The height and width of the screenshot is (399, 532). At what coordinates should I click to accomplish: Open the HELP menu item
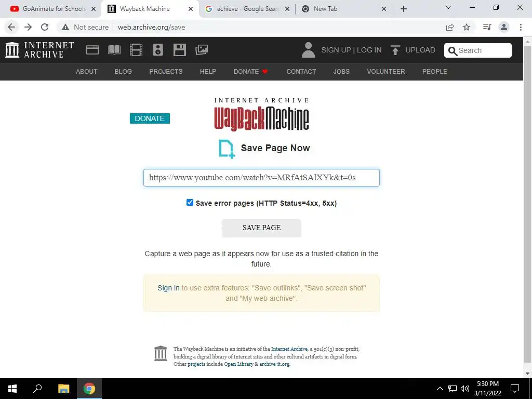[208, 72]
